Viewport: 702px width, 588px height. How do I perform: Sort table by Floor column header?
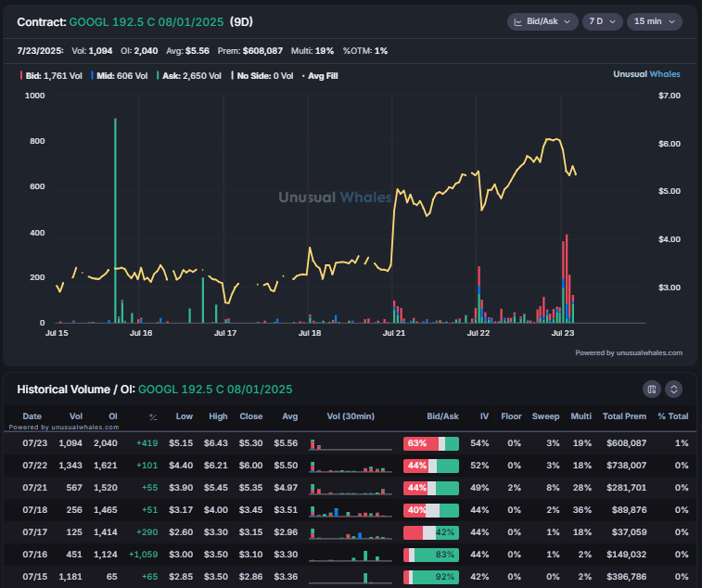[x=511, y=416]
